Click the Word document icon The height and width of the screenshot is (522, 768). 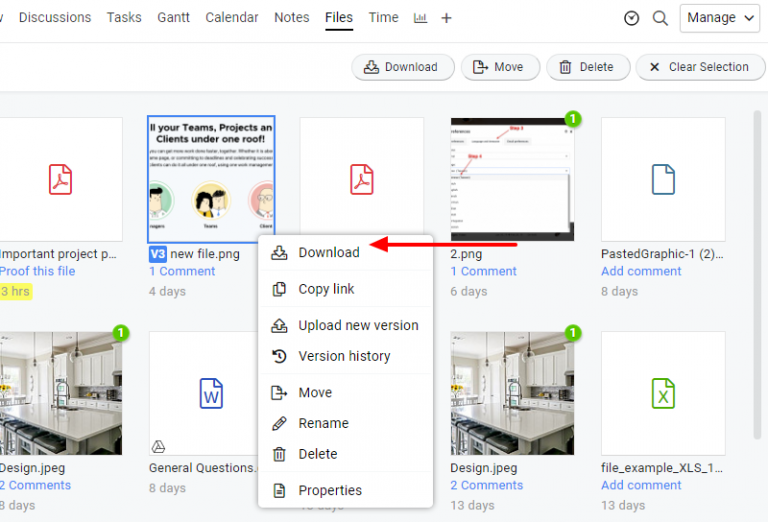[211, 393]
